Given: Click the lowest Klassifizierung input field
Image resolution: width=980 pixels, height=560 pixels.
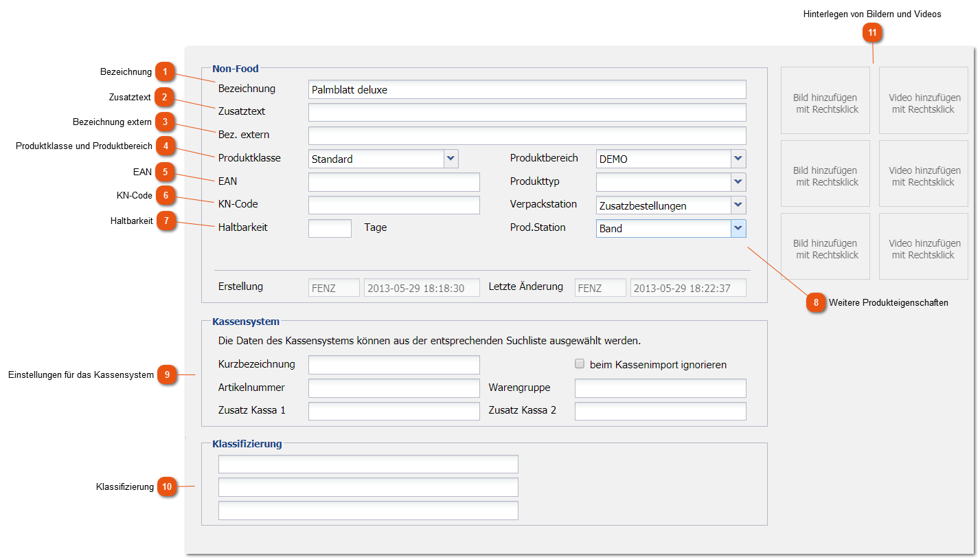Looking at the screenshot, I should pos(368,511).
